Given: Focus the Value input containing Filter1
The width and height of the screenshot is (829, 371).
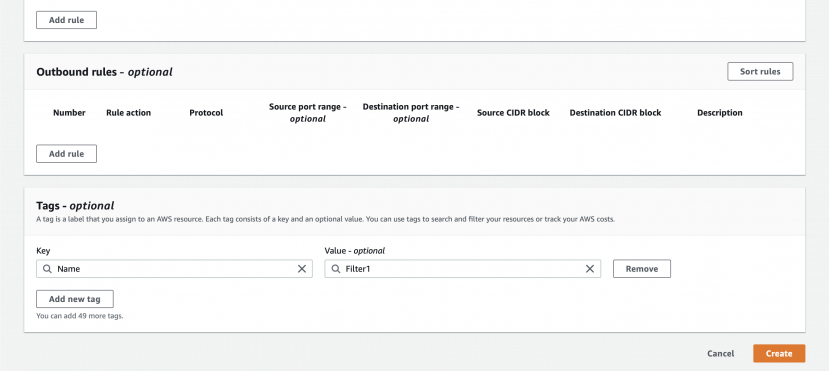Looking at the screenshot, I should coord(463,268).
